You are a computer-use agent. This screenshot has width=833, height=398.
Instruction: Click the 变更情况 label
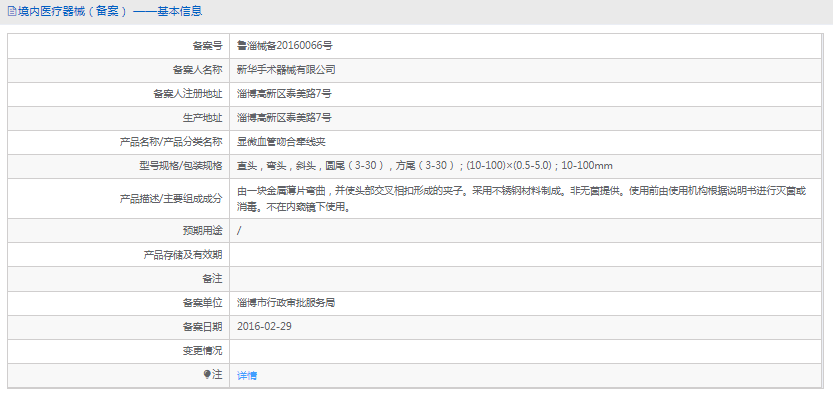(202, 351)
